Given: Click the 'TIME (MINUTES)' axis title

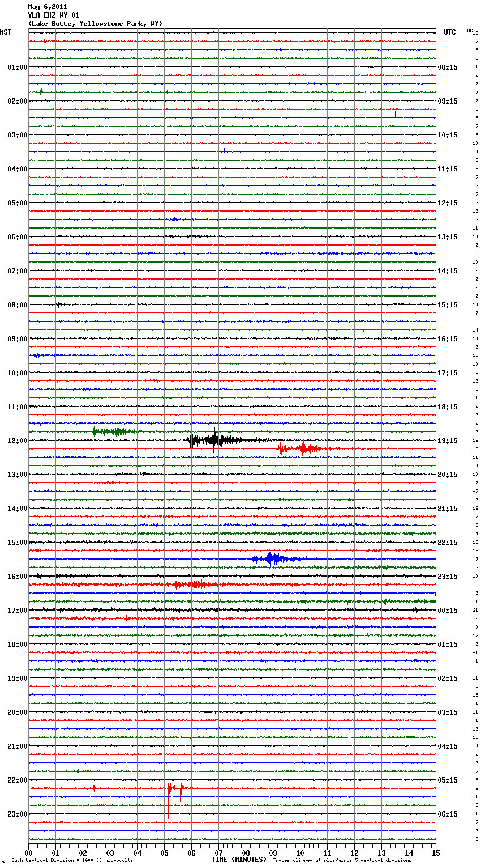Looking at the screenshot, I should pyautogui.click(x=239, y=860).
